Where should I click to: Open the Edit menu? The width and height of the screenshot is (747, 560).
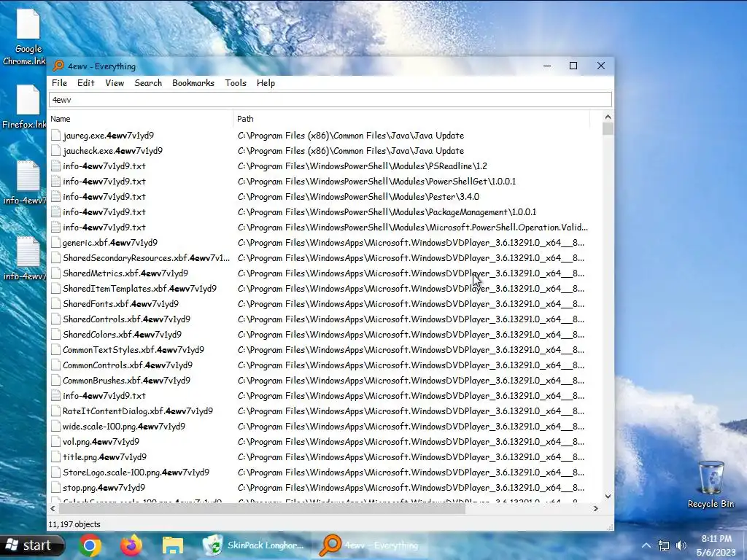click(x=86, y=83)
